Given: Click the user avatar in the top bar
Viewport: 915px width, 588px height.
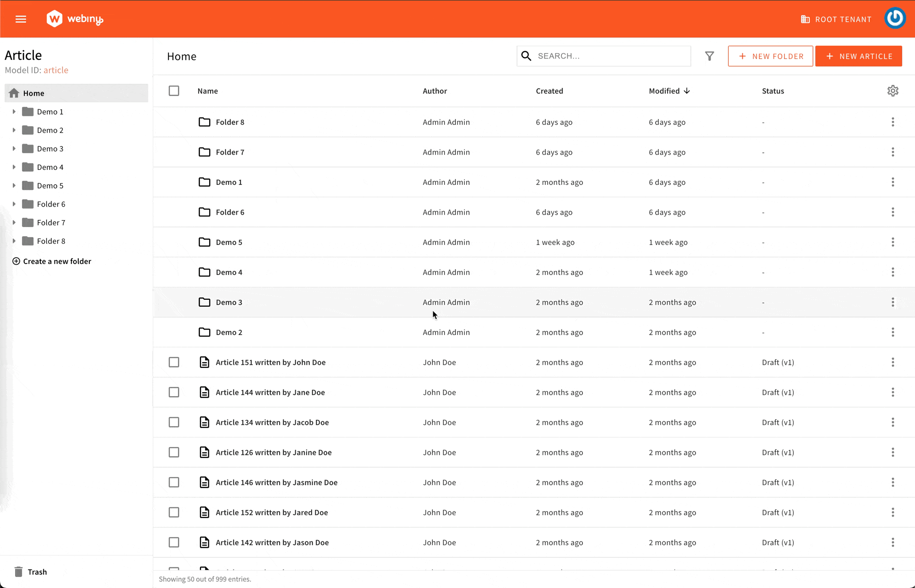Looking at the screenshot, I should tap(895, 19).
